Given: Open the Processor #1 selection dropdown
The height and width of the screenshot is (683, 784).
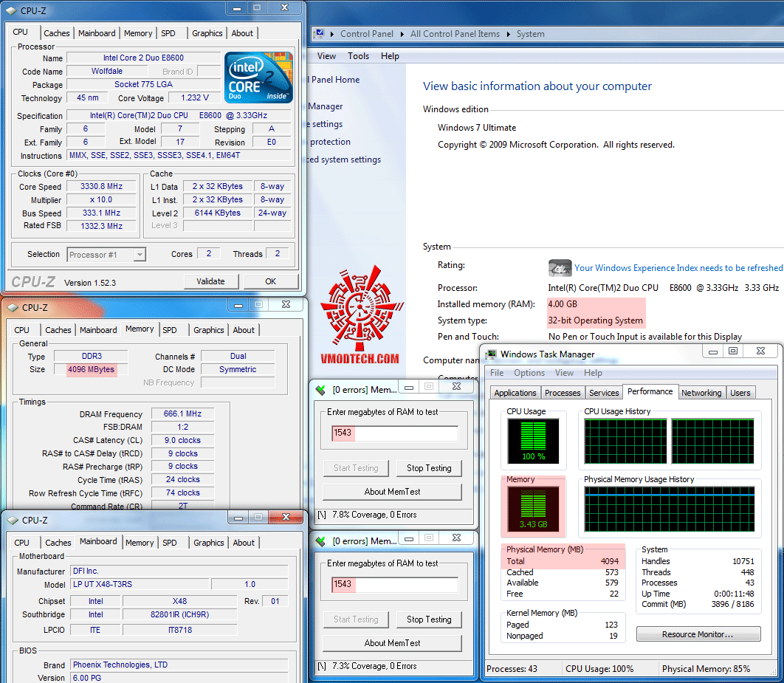Looking at the screenshot, I should click(x=140, y=255).
